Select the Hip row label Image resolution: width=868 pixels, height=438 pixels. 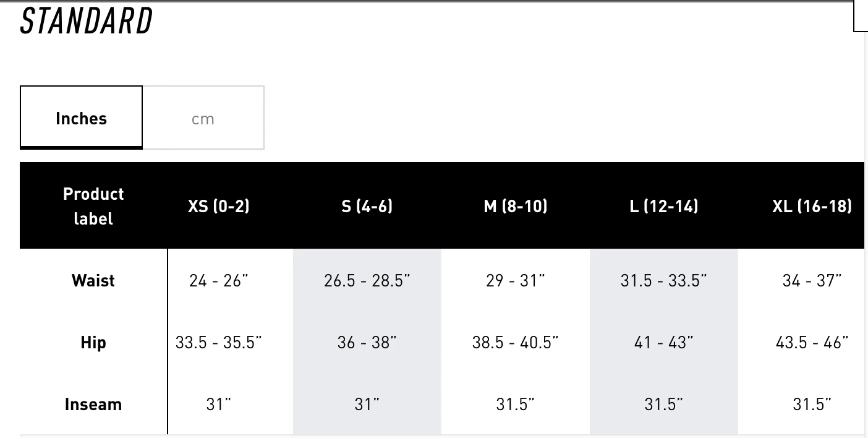tap(93, 342)
